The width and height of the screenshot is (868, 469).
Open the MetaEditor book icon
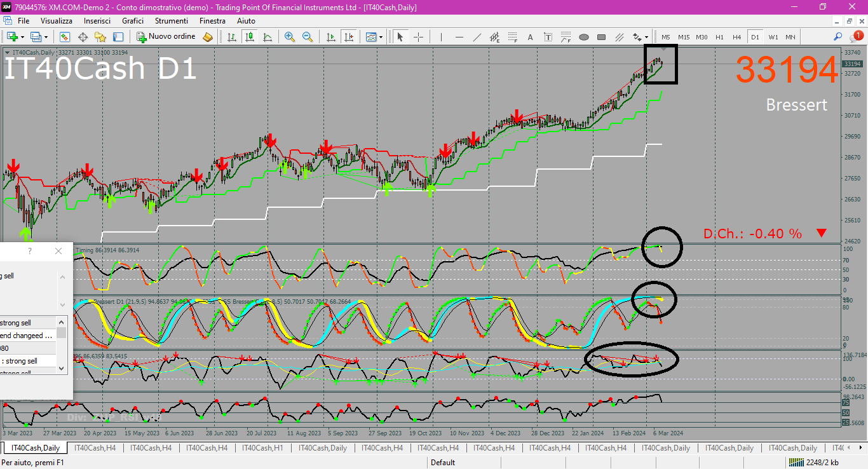coord(207,37)
